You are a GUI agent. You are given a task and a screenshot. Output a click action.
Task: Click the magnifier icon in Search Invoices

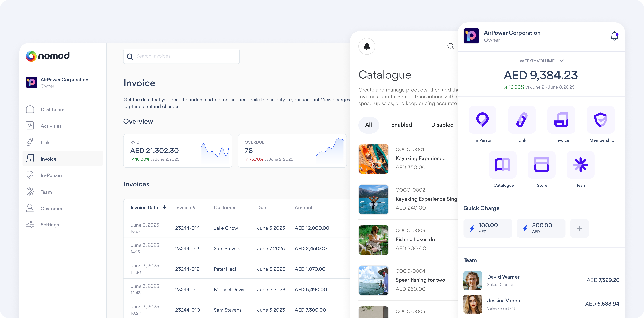[130, 57]
